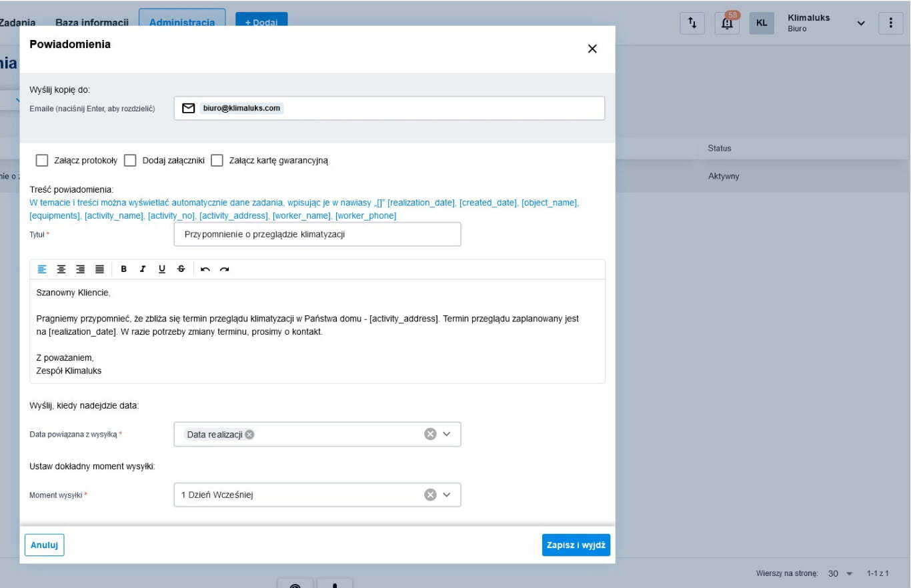
Task: Toggle italic formatting
Action: coord(143,269)
